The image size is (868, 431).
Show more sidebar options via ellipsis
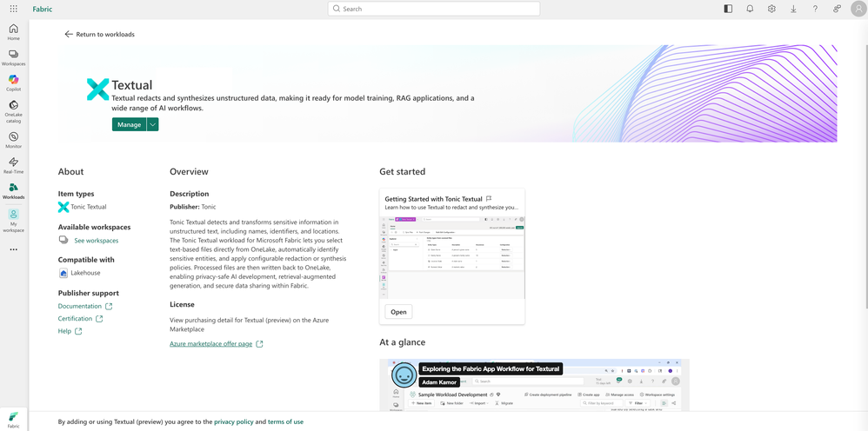coord(13,249)
